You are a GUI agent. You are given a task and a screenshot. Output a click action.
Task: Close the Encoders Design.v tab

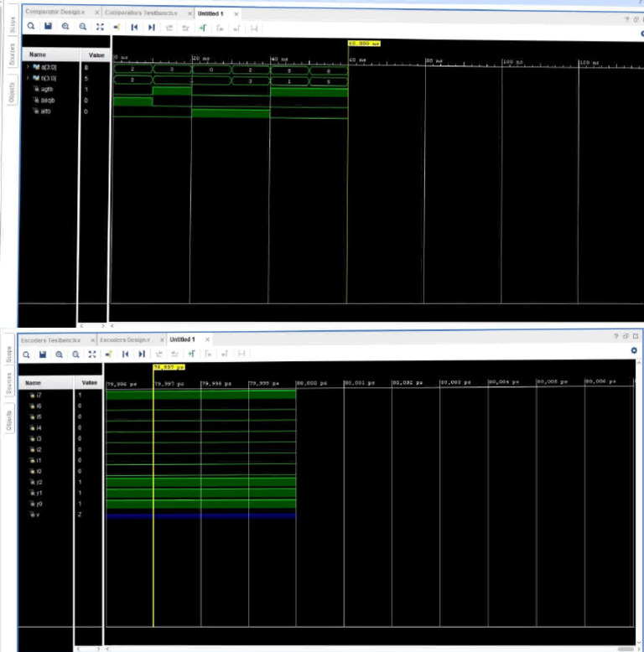point(162,339)
